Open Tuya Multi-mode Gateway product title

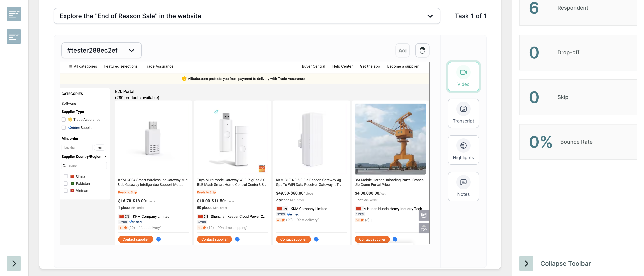click(232, 182)
